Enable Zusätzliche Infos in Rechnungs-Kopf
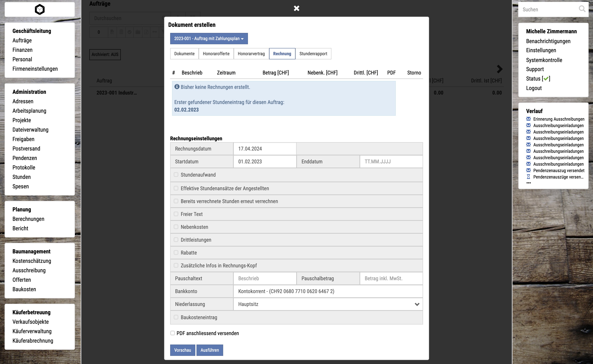The height and width of the screenshot is (364, 593). coord(176,265)
